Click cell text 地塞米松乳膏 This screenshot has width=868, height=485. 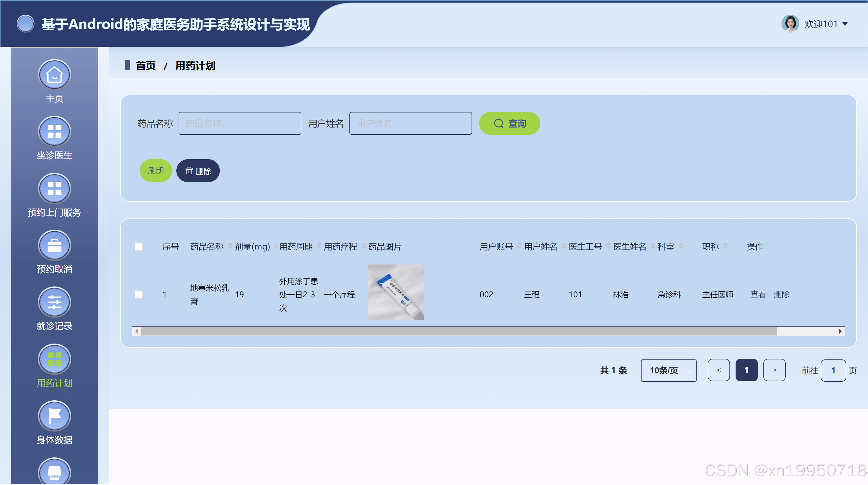pyautogui.click(x=209, y=295)
